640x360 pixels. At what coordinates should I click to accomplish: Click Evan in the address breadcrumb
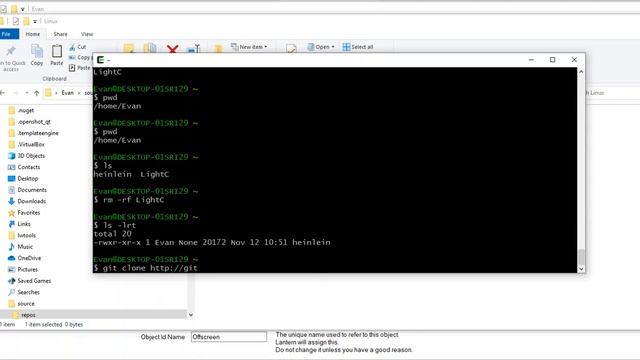point(68,93)
